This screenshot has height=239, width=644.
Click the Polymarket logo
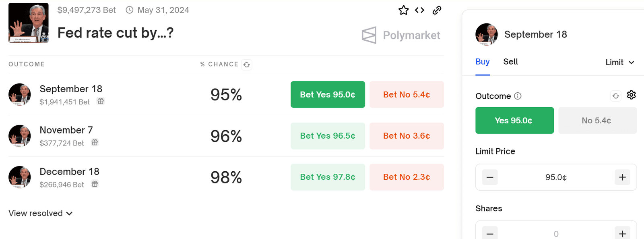click(401, 35)
